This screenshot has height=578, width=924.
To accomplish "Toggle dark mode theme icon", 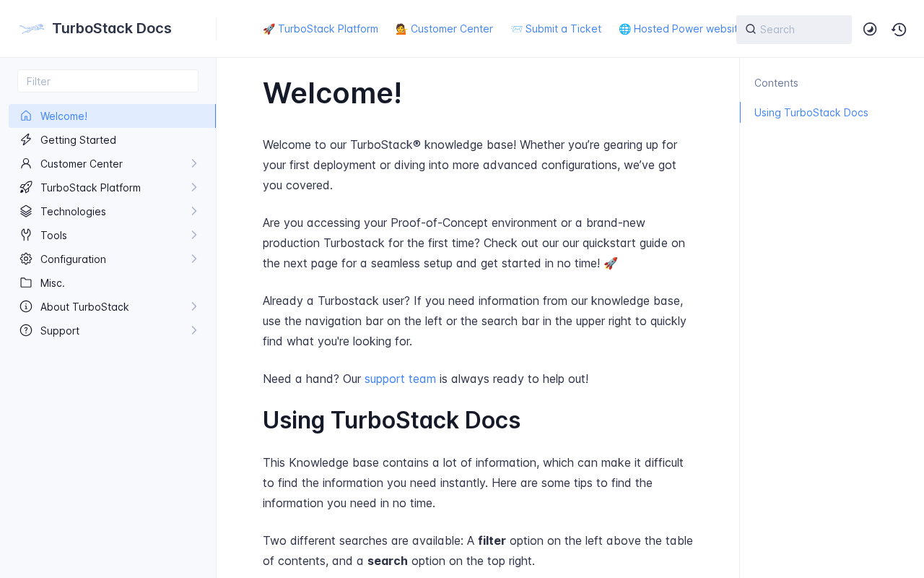I will 870,29.
